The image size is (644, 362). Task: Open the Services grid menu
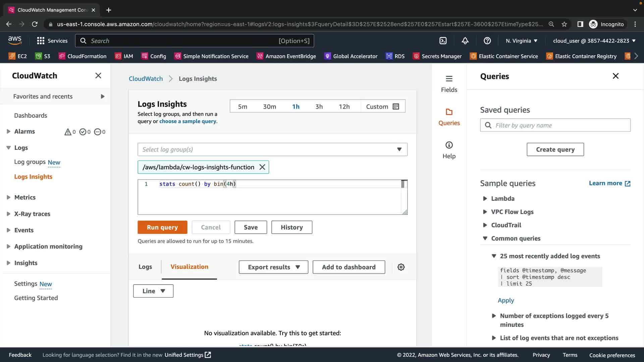point(52,41)
